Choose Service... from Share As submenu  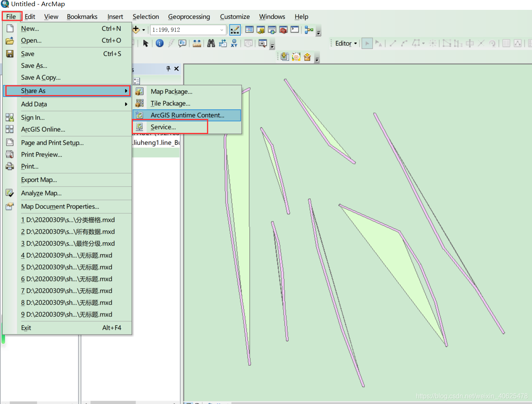(x=187, y=127)
